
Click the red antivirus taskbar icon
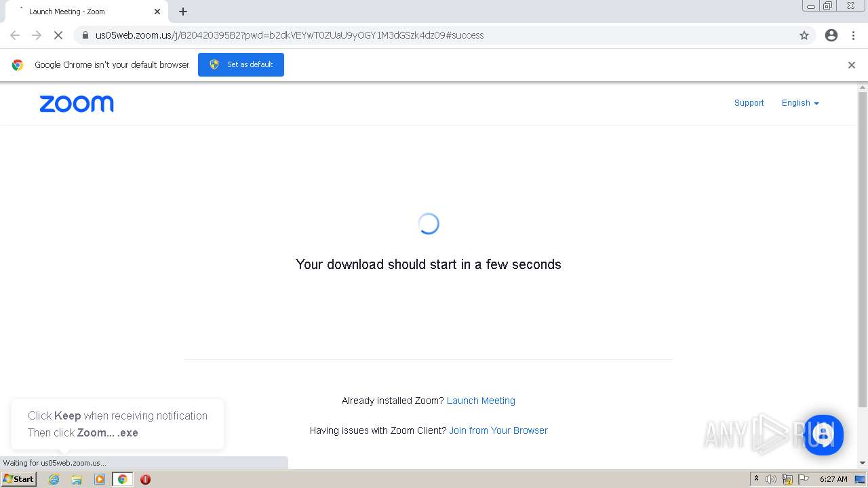pos(145,479)
